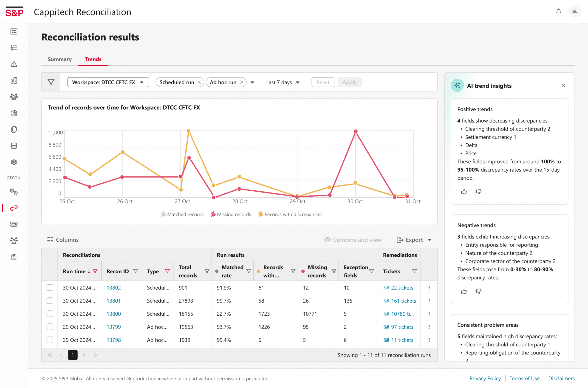Viewport: 588px width, 388px height.
Task: Open the Matched rate column filter
Action: (x=249, y=271)
